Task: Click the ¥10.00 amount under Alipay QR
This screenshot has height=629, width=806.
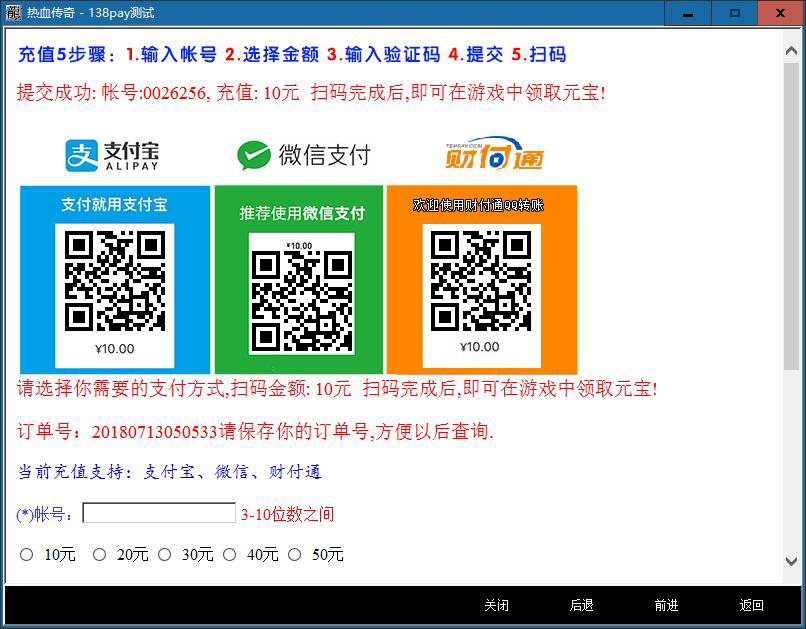Action: point(115,349)
